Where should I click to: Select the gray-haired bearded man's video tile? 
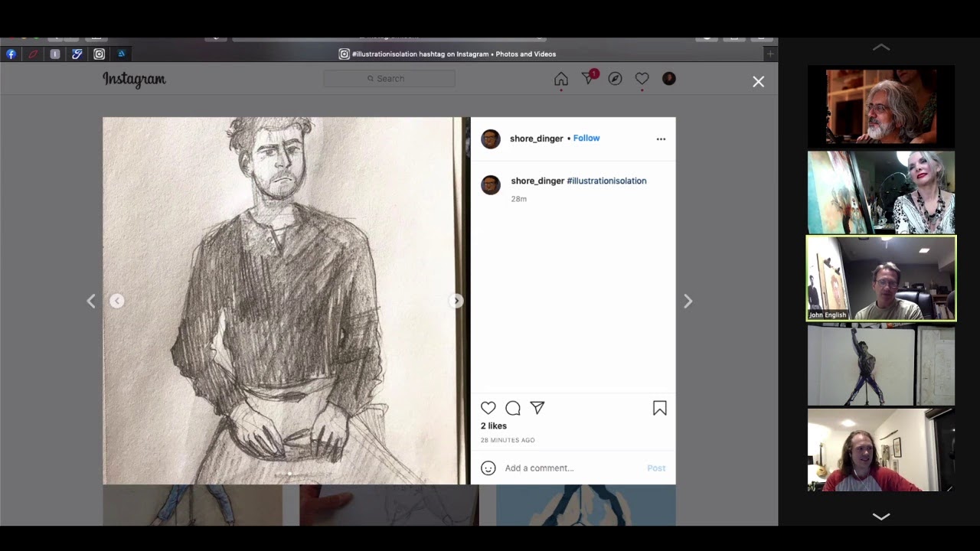881,106
